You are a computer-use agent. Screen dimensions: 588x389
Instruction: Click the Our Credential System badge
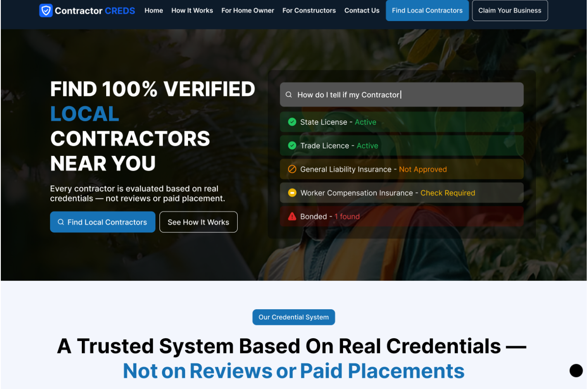pos(293,317)
